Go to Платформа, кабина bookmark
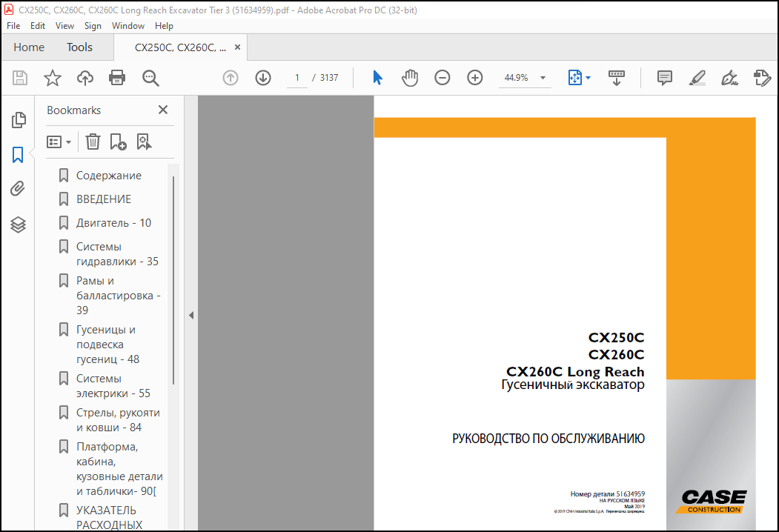Image resolution: width=779 pixels, height=532 pixels. point(119,469)
